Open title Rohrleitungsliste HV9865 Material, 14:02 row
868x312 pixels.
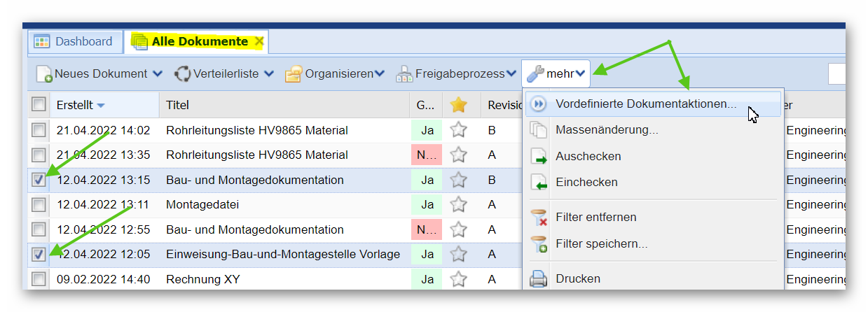tap(256, 130)
